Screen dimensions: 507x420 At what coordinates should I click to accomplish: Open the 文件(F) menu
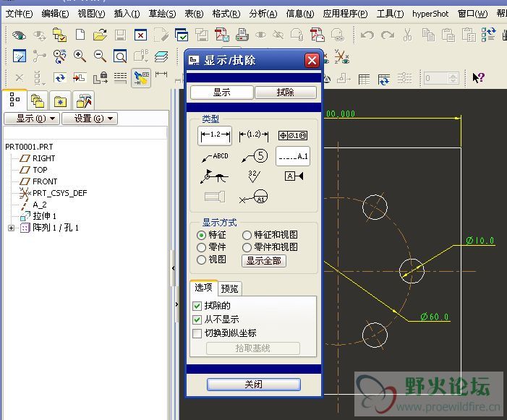(x=20, y=14)
